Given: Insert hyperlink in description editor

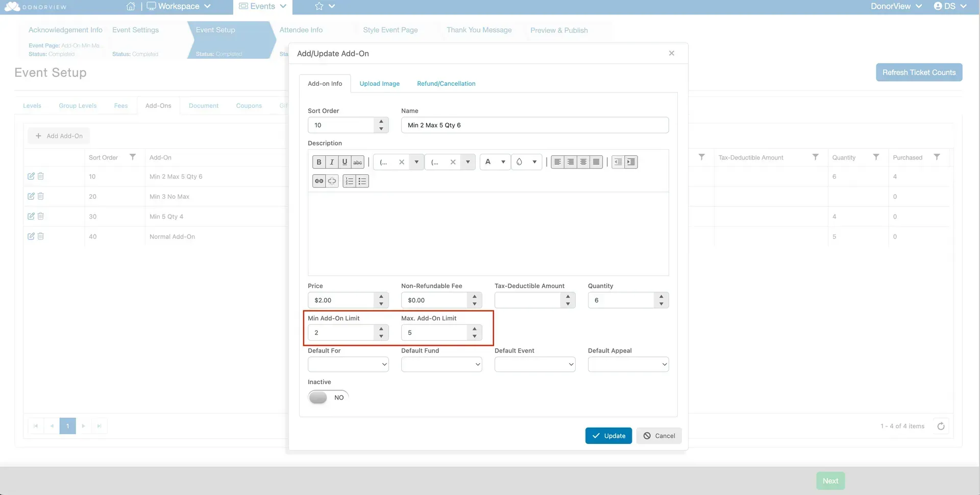Looking at the screenshot, I should (x=319, y=181).
